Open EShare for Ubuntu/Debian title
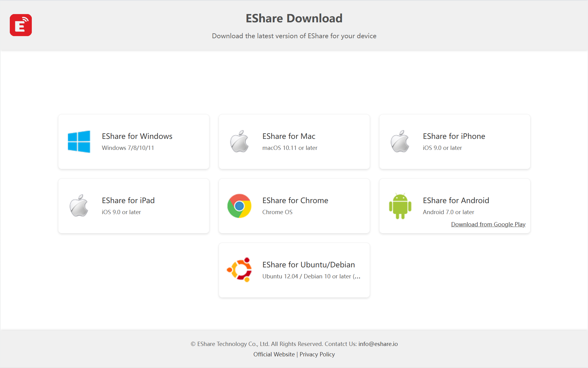This screenshot has height=368, width=588. click(309, 265)
